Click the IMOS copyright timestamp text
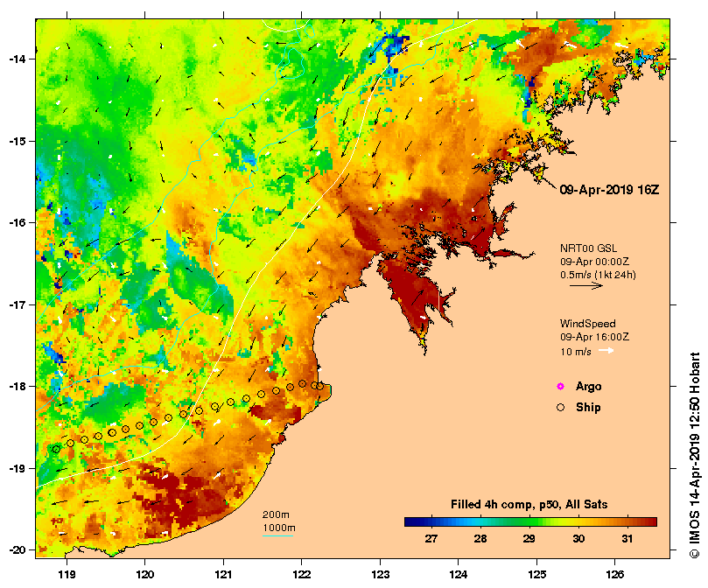Screen dimensions: 708x588 [x=695, y=455]
